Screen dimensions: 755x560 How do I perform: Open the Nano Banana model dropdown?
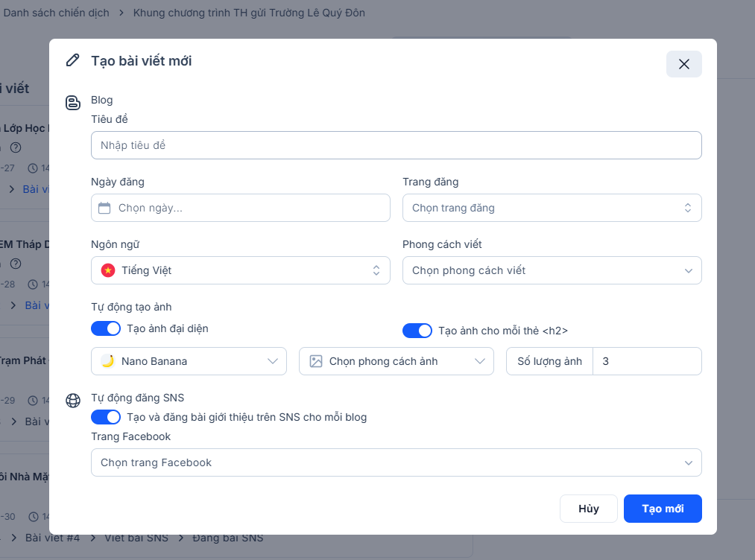[x=189, y=361]
